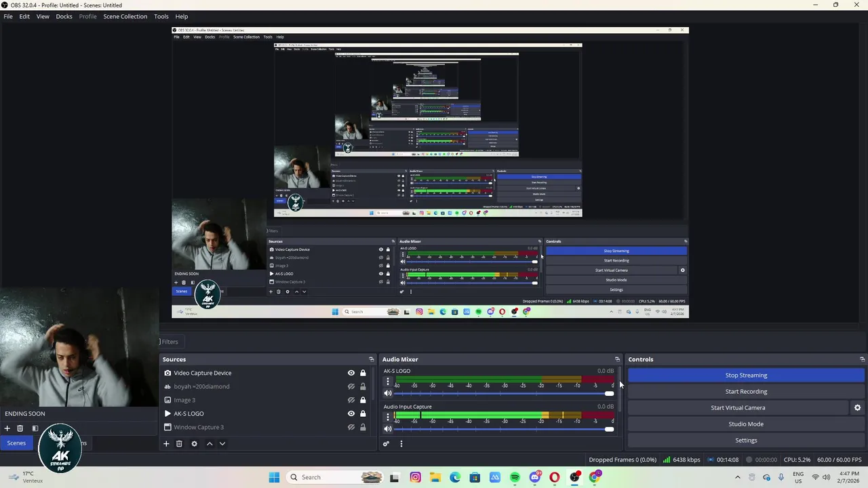The height and width of the screenshot is (488, 868).
Task: Open the File menu
Action: click(8, 16)
